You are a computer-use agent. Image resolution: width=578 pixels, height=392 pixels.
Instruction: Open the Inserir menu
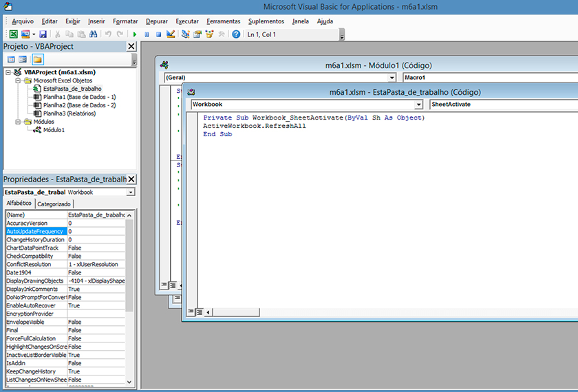pyautogui.click(x=96, y=21)
